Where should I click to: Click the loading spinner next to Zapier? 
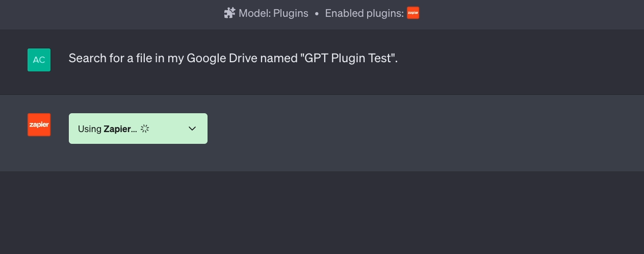click(x=145, y=129)
